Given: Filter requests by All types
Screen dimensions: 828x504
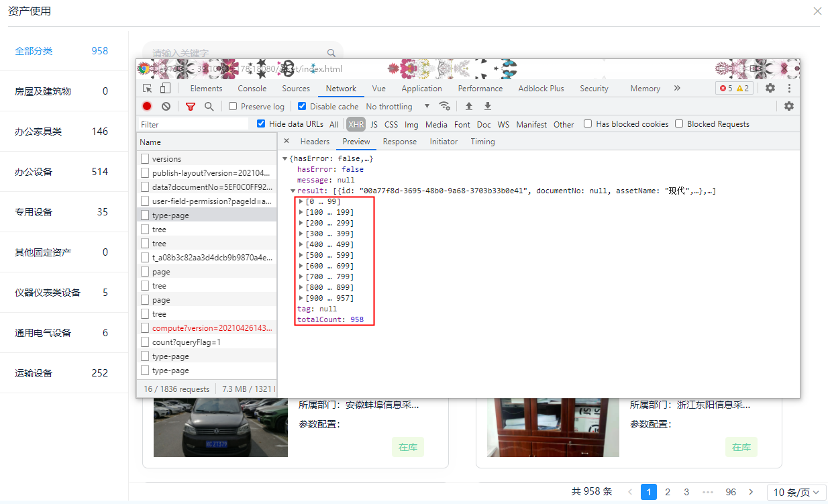Looking at the screenshot, I should pos(333,124).
